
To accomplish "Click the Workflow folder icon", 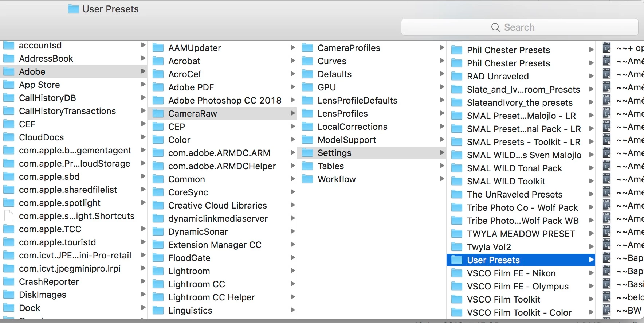I will [x=307, y=179].
